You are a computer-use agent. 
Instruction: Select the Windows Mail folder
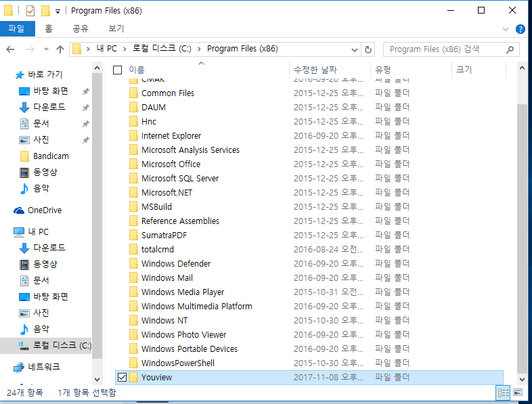(167, 278)
